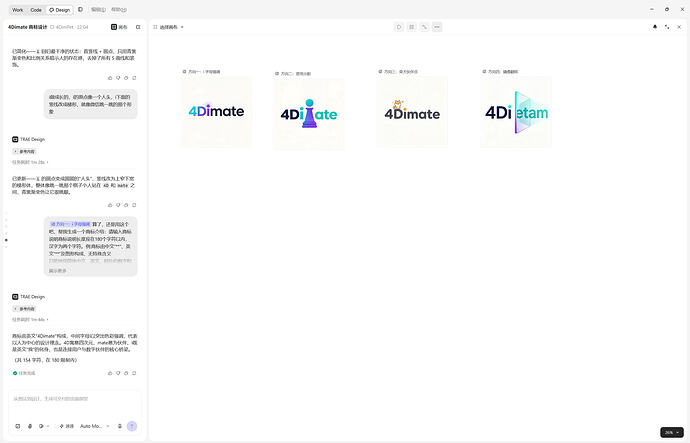Viewport: 690px width, 443px height.
Task: Thumbs up the last TRAE Design response
Action: pyautogui.click(x=110, y=373)
